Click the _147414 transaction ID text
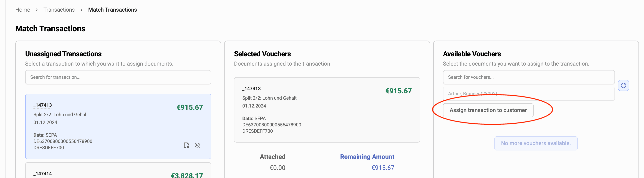The height and width of the screenshot is (178, 644). coord(43,173)
